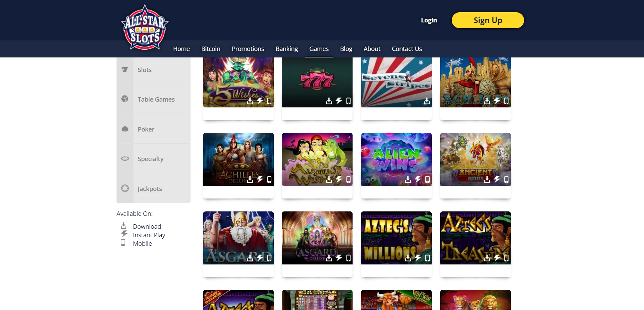
Task: Click mobile icon on Achilles Deluxe
Action: (x=269, y=179)
